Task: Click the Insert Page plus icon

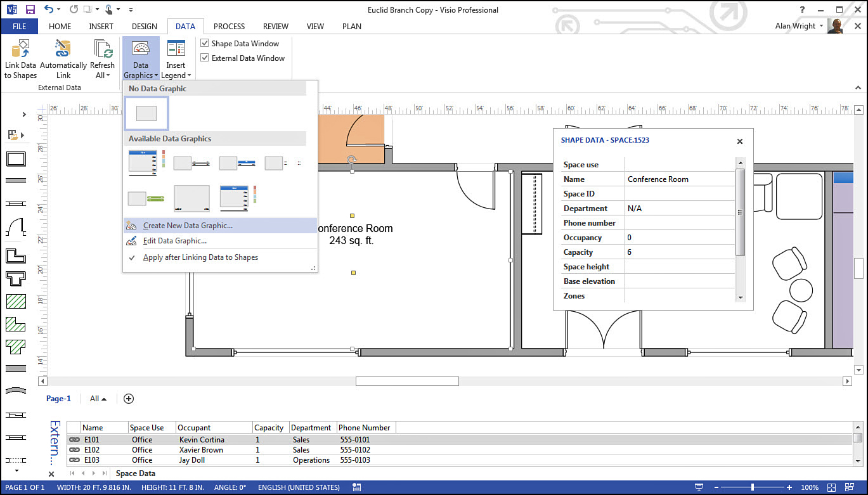Action: [x=129, y=399]
